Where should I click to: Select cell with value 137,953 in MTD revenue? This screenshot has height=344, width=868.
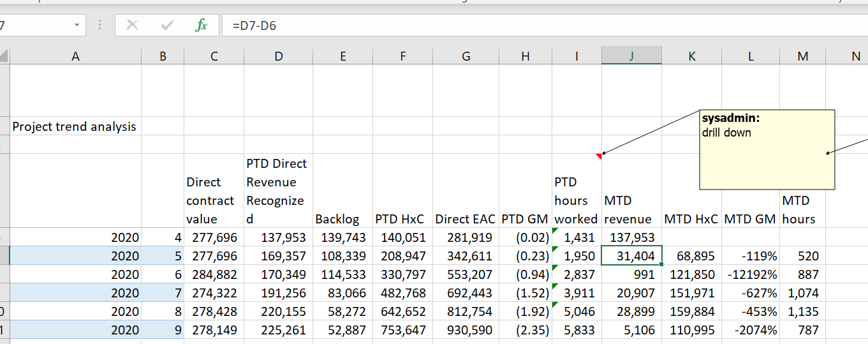631,237
